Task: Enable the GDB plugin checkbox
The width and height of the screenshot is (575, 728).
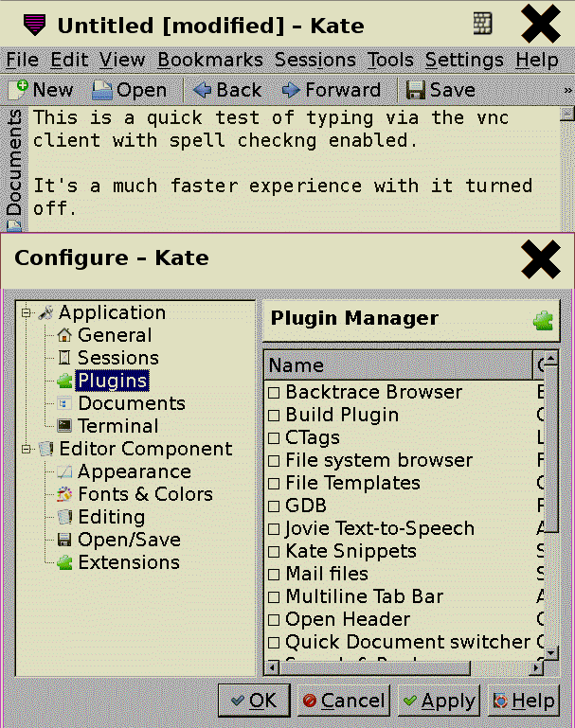Action: click(x=274, y=506)
